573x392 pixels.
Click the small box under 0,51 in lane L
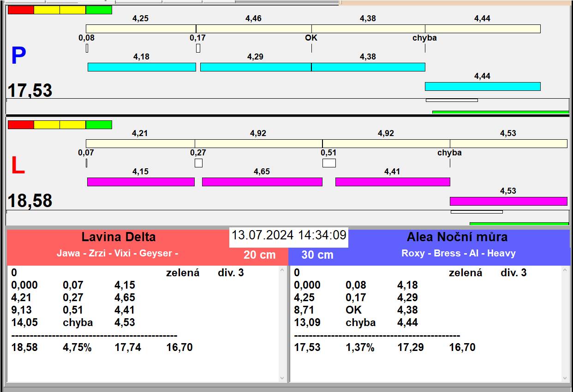point(329,163)
